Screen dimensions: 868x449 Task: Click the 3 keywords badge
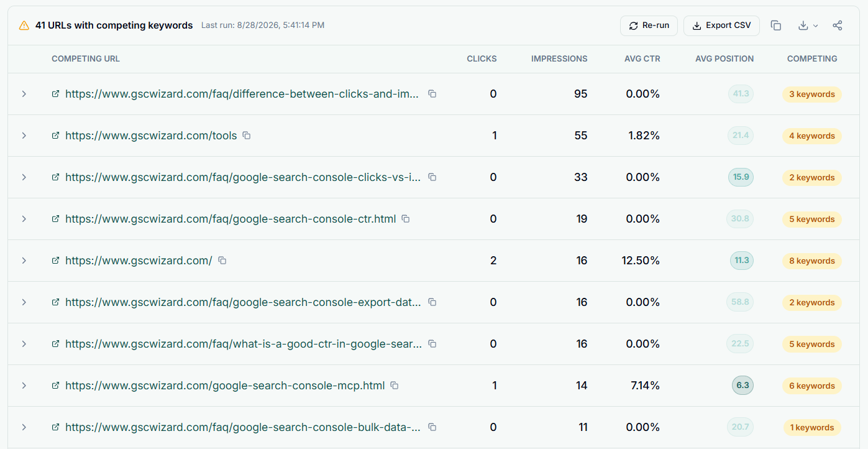[812, 94]
